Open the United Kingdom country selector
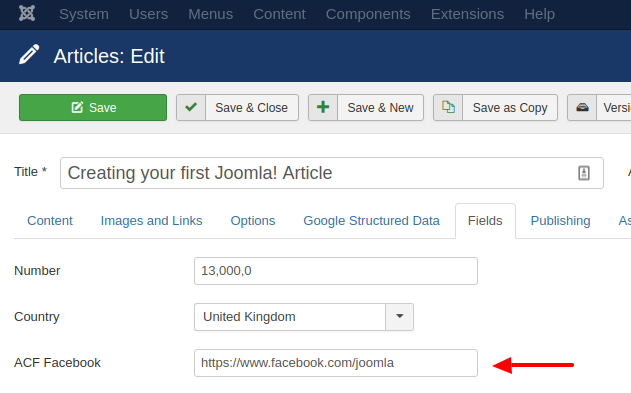The width and height of the screenshot is (631, 393). tap(304, 317)
